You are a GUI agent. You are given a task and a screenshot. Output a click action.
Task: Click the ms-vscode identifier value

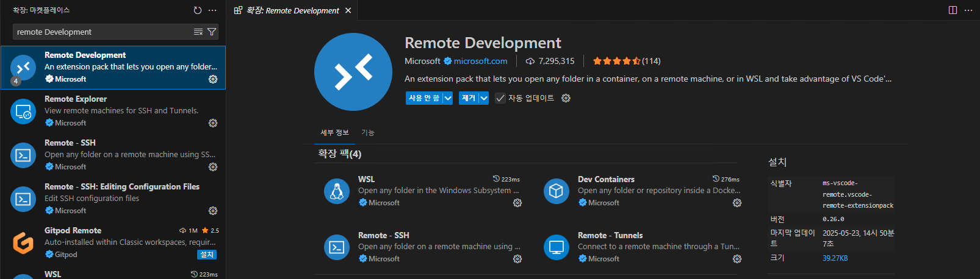click(x=858, y=194)
